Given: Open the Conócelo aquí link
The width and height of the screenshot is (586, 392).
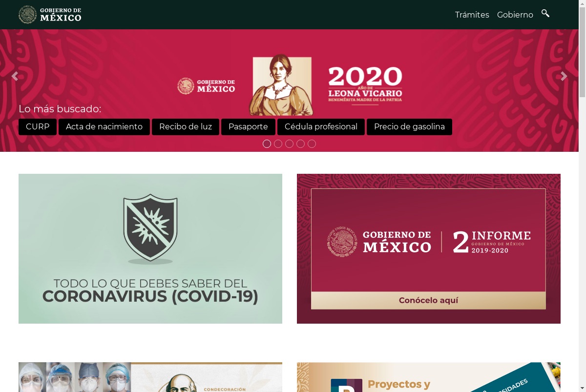Looking at the screenshot, I should tap(428, 300).
